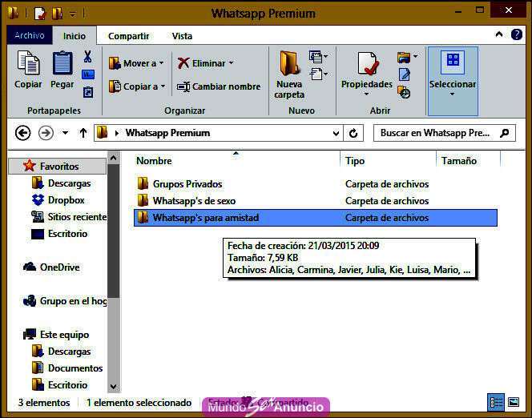The width and height of the screenshot is (532, 418).
Task: Click the forward navigation arrow
Action: click(46, 133)
